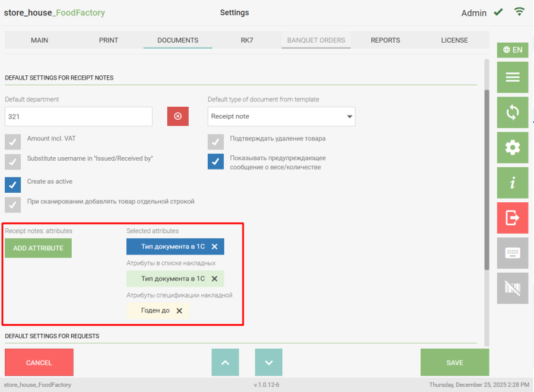Screen dimensions: 534x392
Task: Click the ADD ATTRIBUTE button
Action: (38, 248)
